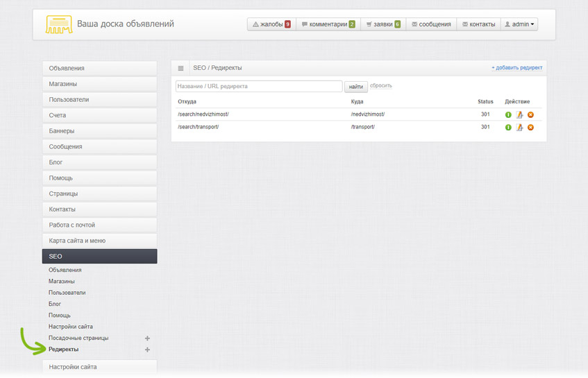Edit the /search/nedvizhimost/ redirect via pencil icon

(519, 114)
